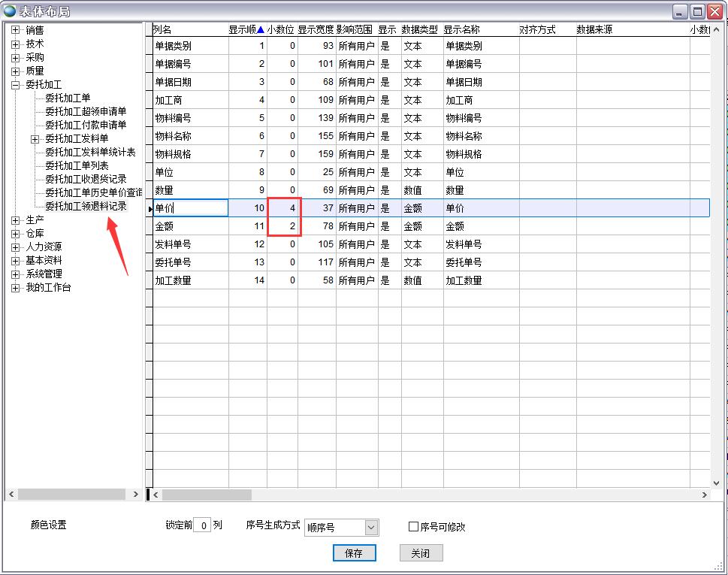The height and width of the screenshot is (575, 728).
Task: Open 委托加工付款申请单 tree item
Action: pos(86,125)
